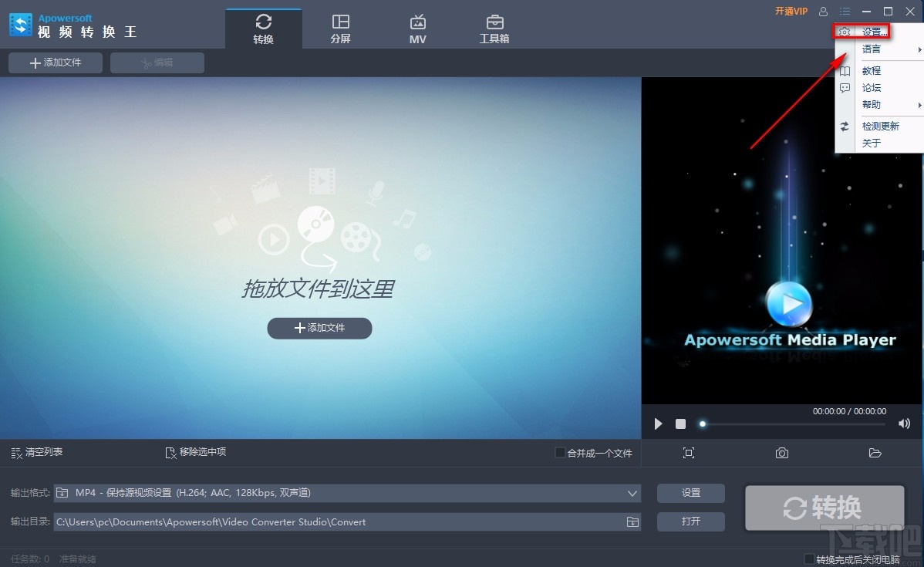Toggle fullscreen preview in the player panel
The image size is (924, 567).
point(689,453)
